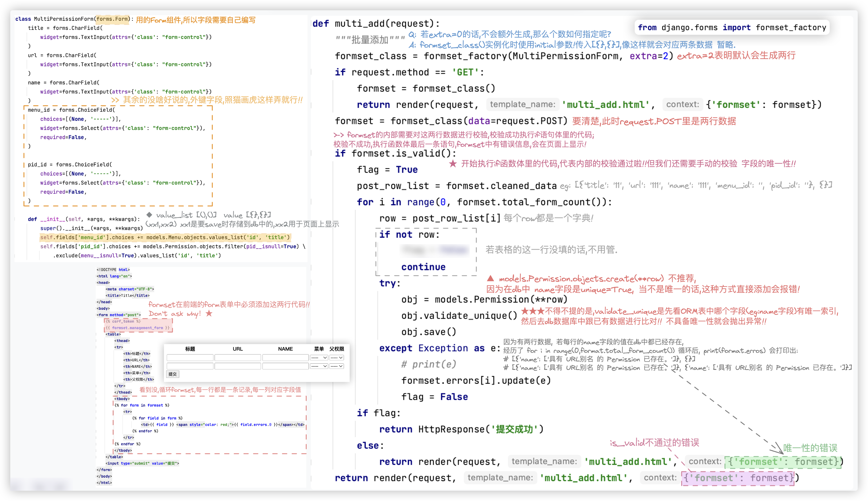Click the '{% for form in formset %}' line
This screenshot has height=501, width=868.
coord(142,405)
